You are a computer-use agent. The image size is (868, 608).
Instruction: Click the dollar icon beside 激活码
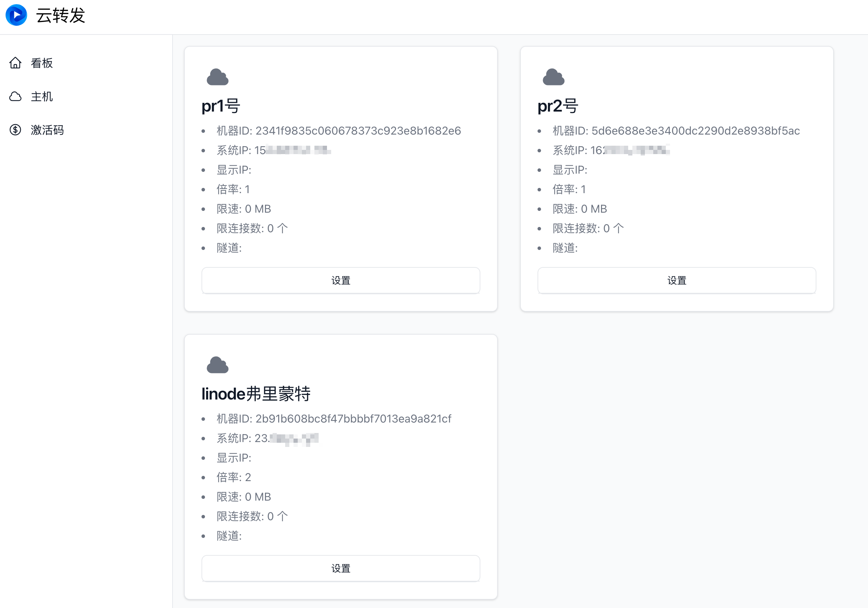pos(15,130)
